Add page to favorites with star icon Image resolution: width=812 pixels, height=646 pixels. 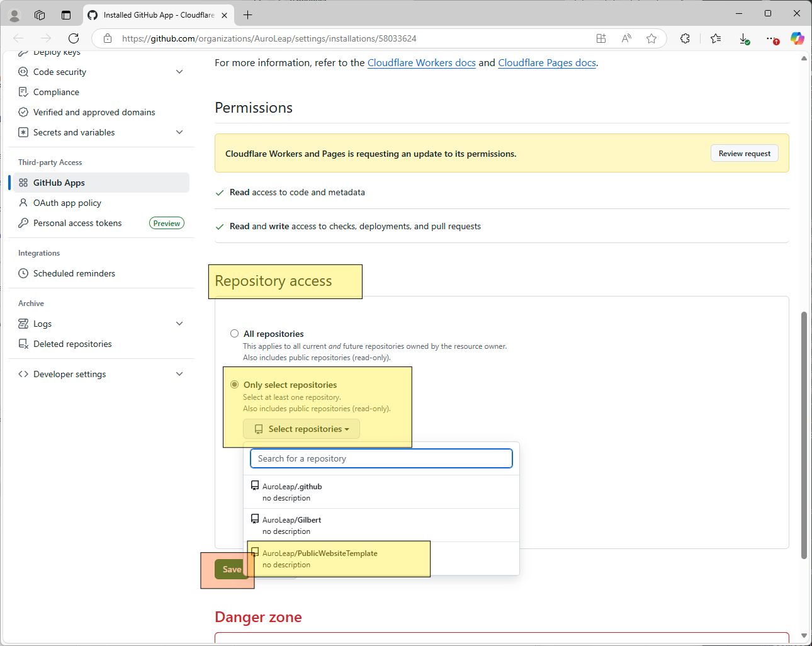[651, 38]
